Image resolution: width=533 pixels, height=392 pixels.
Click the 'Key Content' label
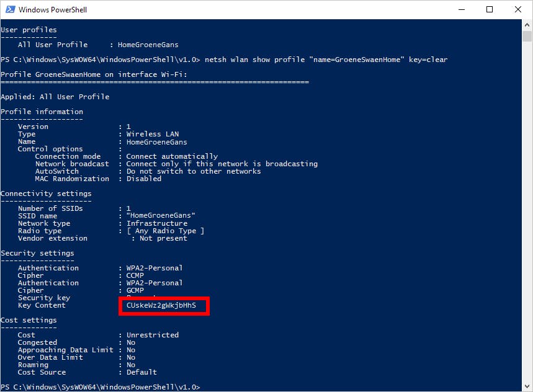point(42,305)
